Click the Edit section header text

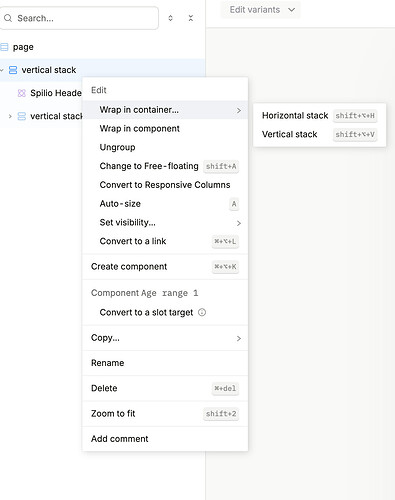[x=99, y=90]
